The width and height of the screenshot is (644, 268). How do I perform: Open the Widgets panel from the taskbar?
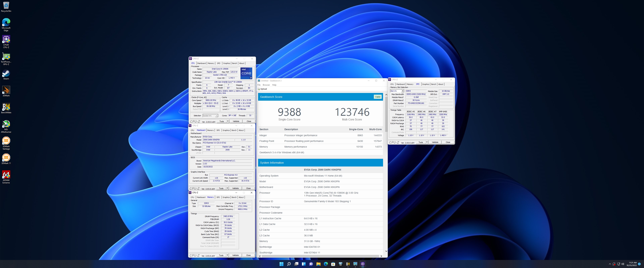pyautogui.click(x=304, y=264)
